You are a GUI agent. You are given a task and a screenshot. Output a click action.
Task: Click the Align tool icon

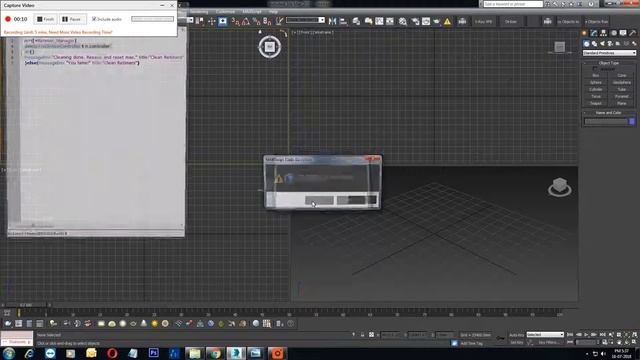(x=343, y=21)
